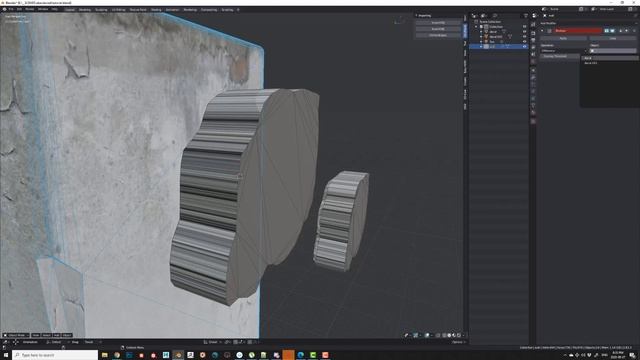Open the Render properties tab
This screenshot has width=640, height=360.
(x=533, y=33)
